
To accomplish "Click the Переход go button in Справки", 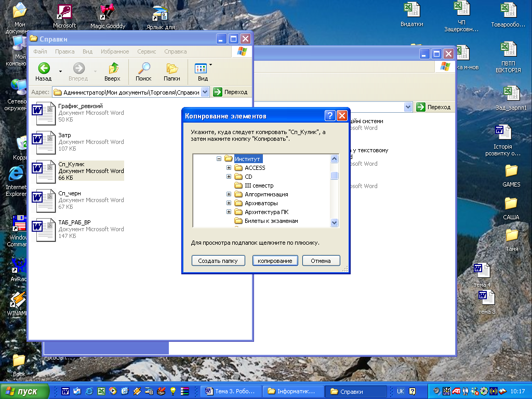I will pos(231,92).
